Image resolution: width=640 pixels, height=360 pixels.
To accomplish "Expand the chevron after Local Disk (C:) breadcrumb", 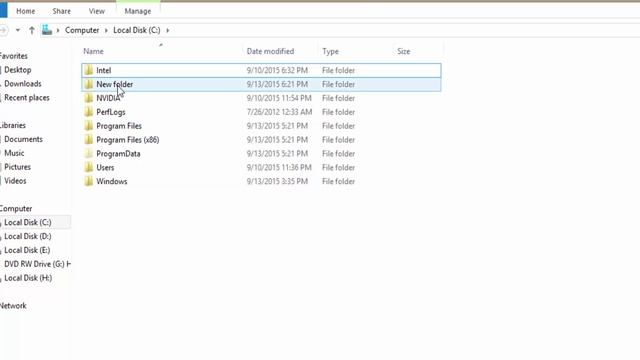I will tap(167, 30).
